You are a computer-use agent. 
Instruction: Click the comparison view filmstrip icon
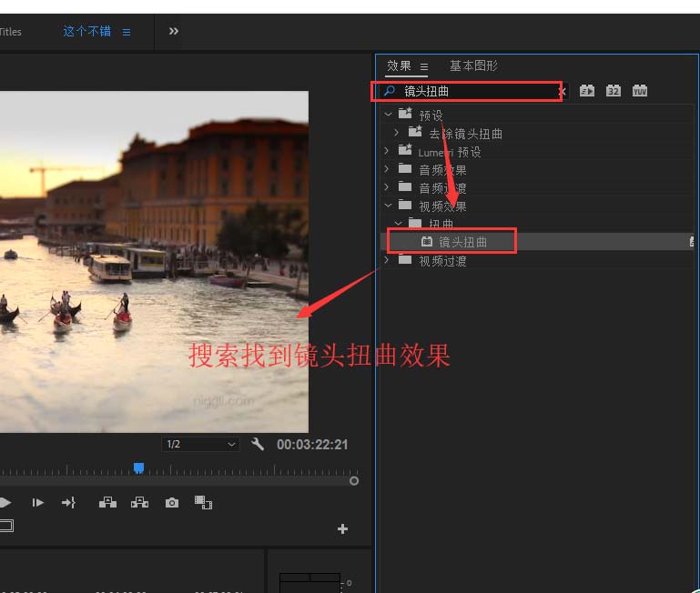tap(203, 502)
